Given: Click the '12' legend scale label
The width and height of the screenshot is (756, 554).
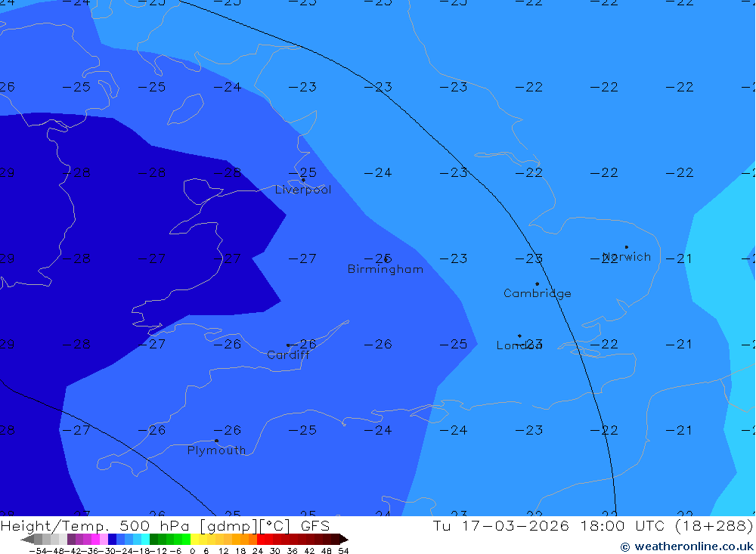Looking at the screenshot, I should 224,551.
